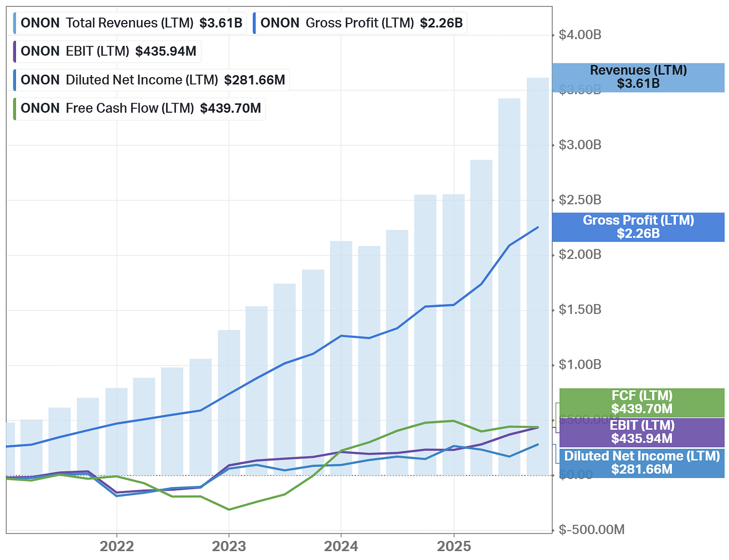Click the $281.66M value in the Net Income legend

255,80
